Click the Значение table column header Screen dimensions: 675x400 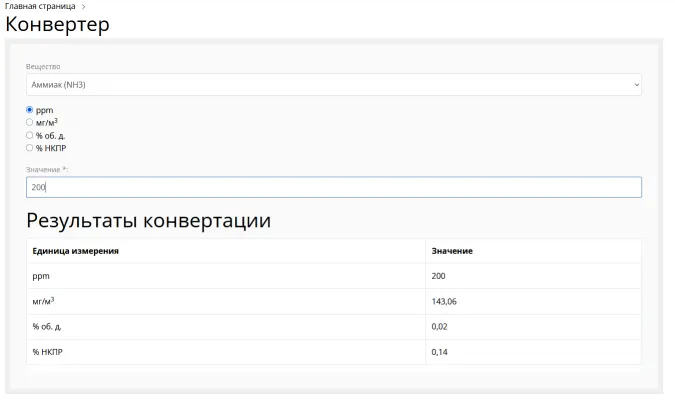(452, 251)
